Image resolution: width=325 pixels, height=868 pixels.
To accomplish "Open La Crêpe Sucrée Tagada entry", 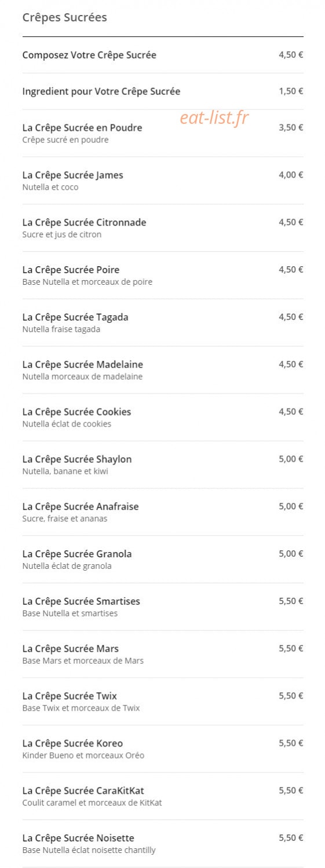I will point(163,323).
